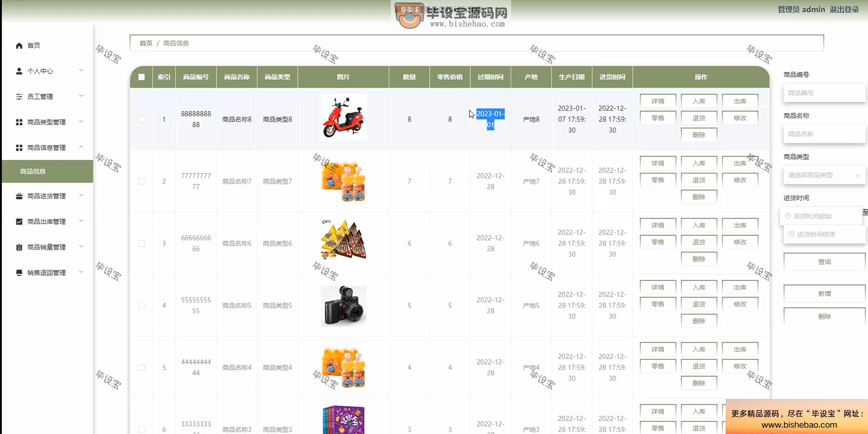
Task: Open the 商品进货管理 menu label
Action: pos(46,196)
